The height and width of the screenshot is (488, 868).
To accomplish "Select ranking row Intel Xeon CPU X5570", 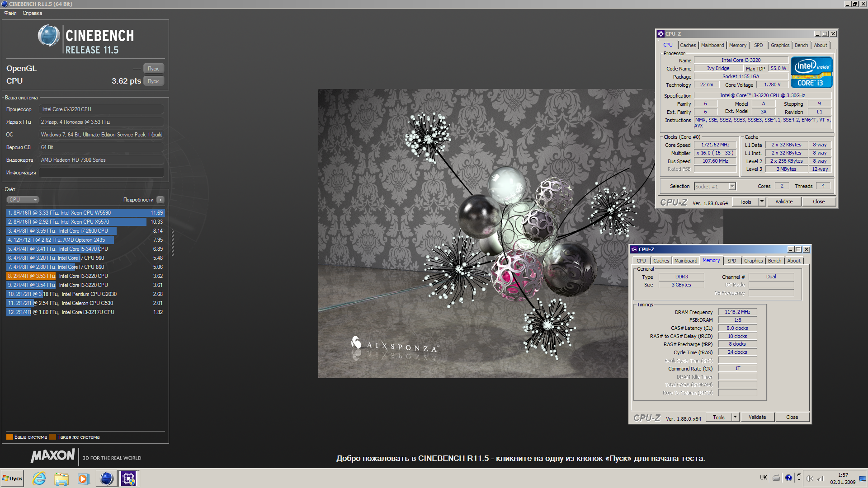I will coord(85,222).
